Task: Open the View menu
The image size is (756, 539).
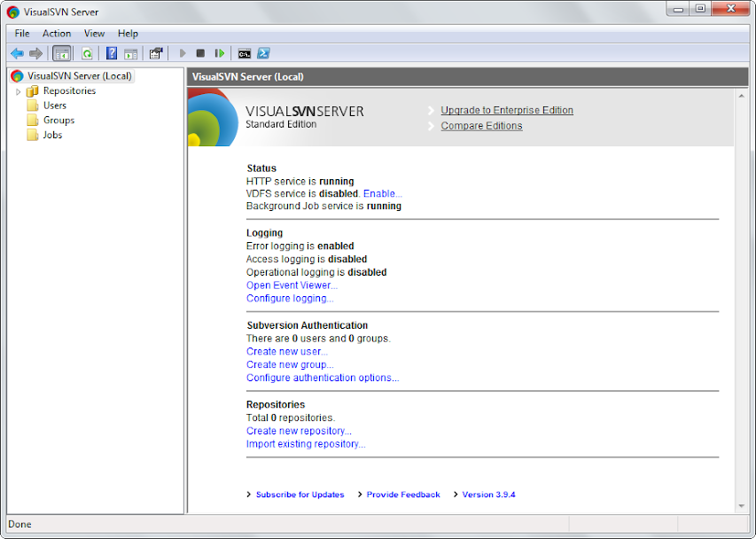Action: [x=94, y=34]
